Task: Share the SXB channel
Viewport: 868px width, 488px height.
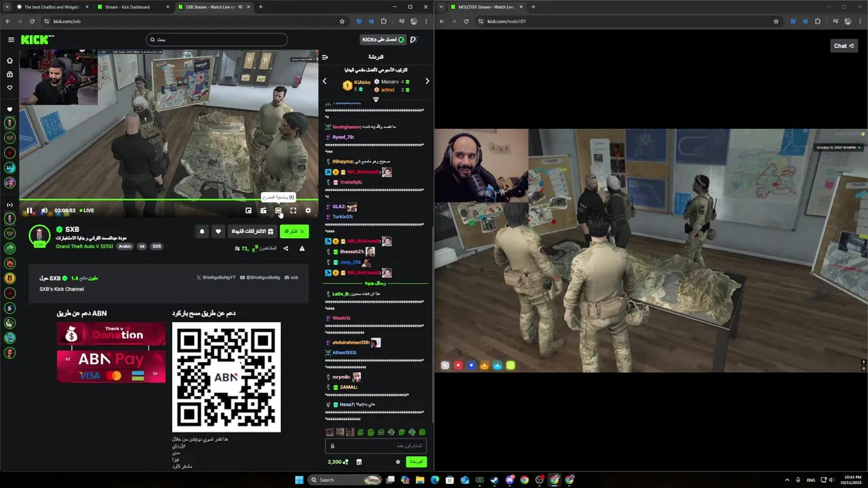Action: 285,249
